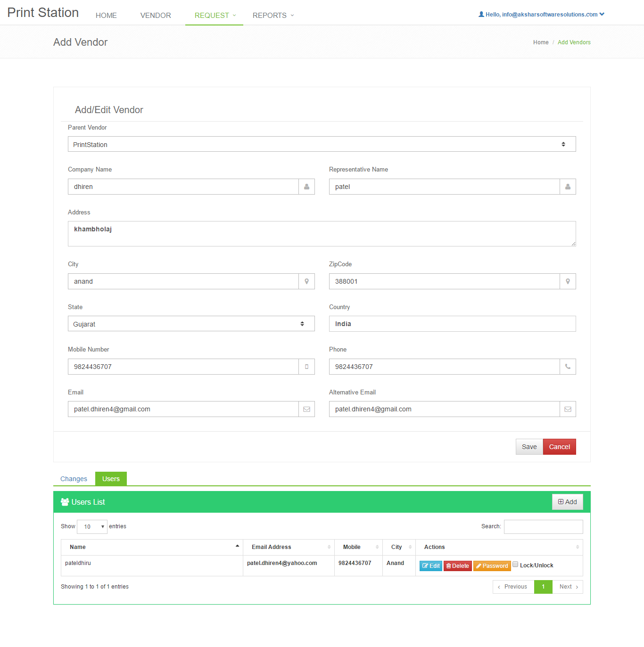This screenshot has height=647, width=644.
Task: Click the envelope icon beside Alternative Email
Action: point(568,409)
